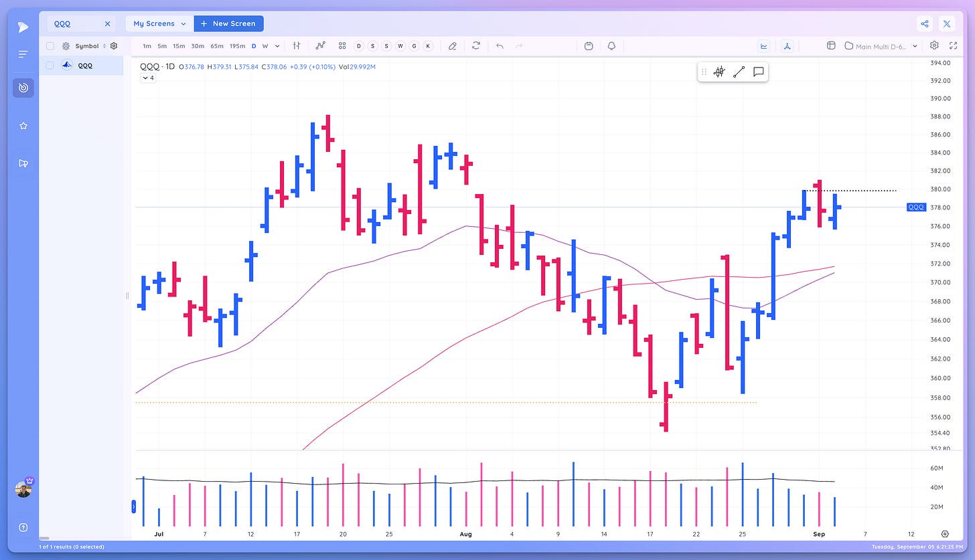Click the QQQ price label on axis

click(916, 207)
